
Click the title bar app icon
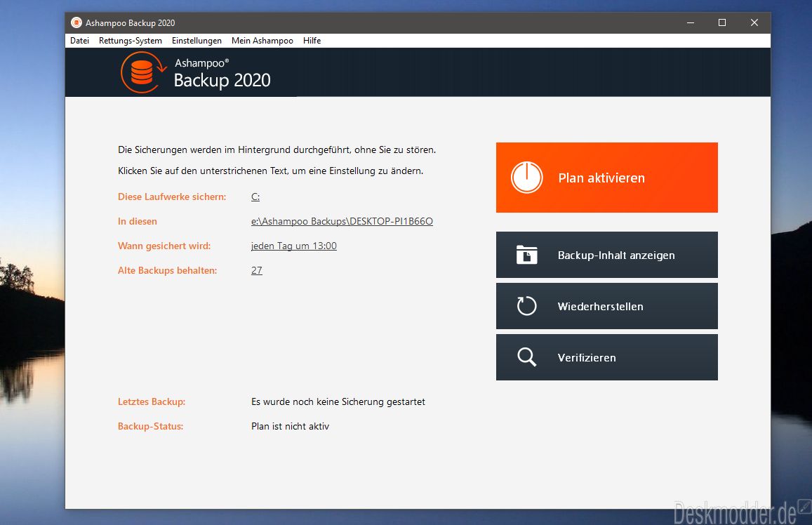76,22
